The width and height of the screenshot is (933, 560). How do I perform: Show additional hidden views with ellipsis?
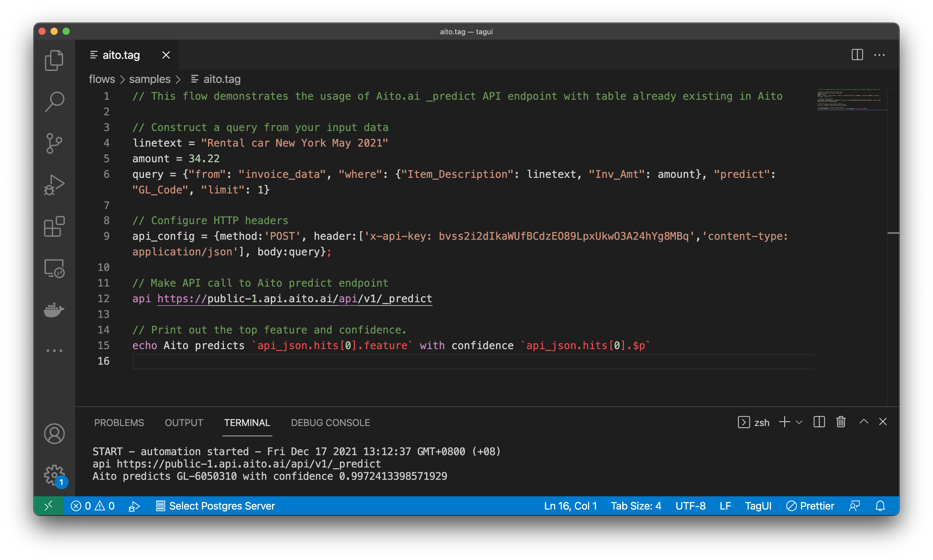(54, 351)
